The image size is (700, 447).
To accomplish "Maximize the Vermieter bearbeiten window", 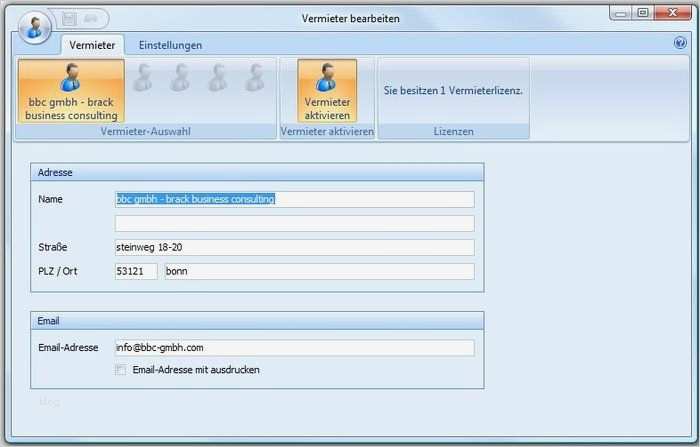I will [642, 13].
